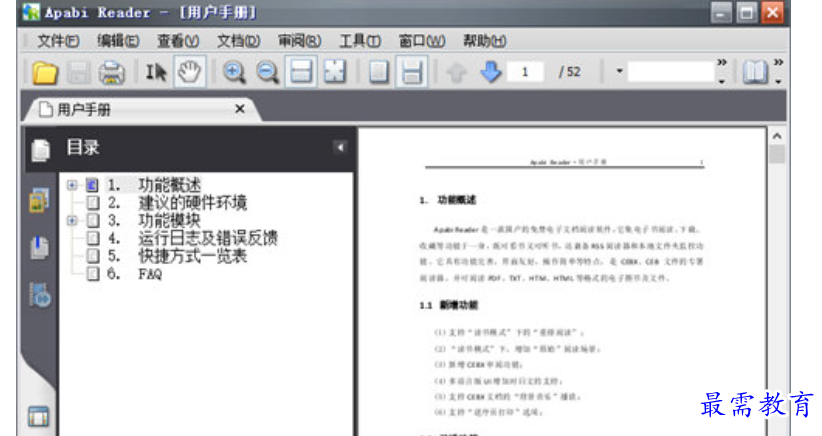Select 2. 建议的硬件环境 in contents

point(177,203)
